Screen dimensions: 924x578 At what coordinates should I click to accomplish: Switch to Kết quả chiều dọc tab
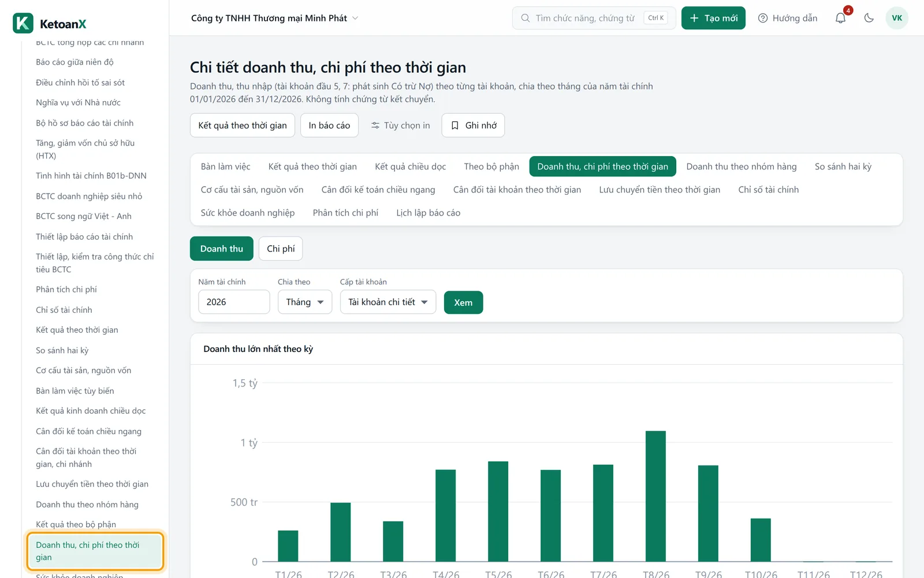click(411, 166)
